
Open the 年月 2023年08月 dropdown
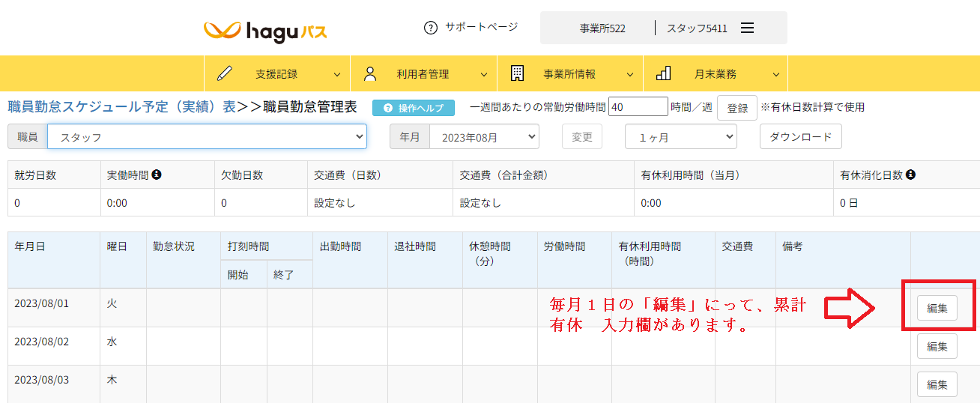click(483, 137)
